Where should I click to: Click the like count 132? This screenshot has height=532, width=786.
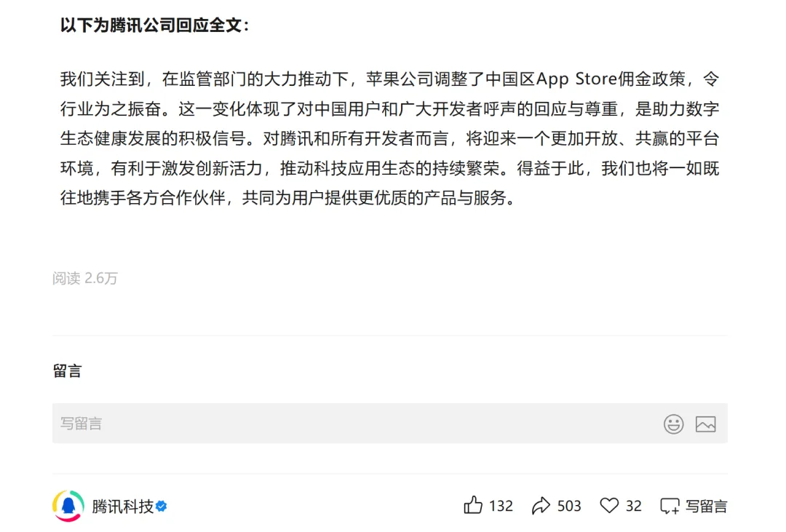(501, 506)
